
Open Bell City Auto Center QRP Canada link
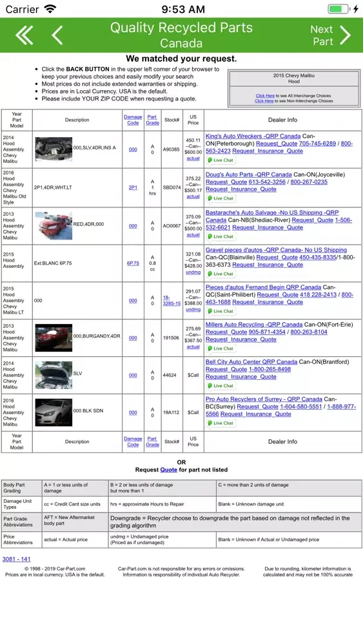tap(251, 362)
